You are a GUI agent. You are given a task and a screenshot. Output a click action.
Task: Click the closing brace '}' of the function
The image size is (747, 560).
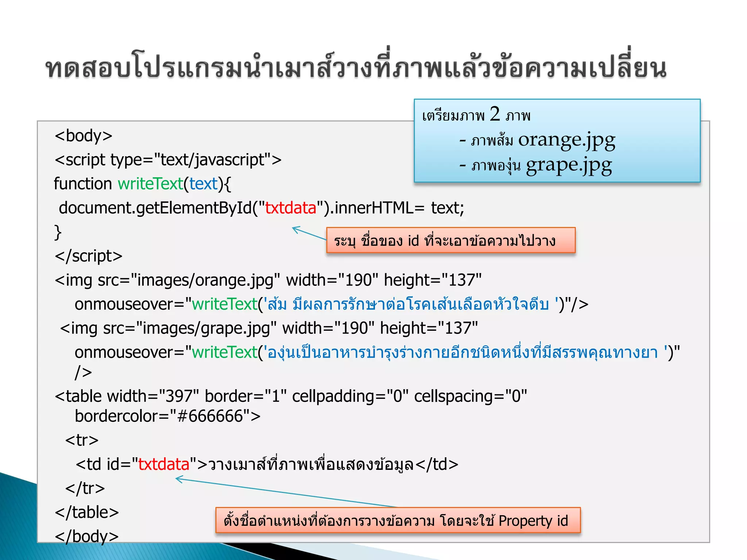pos(58,232)
